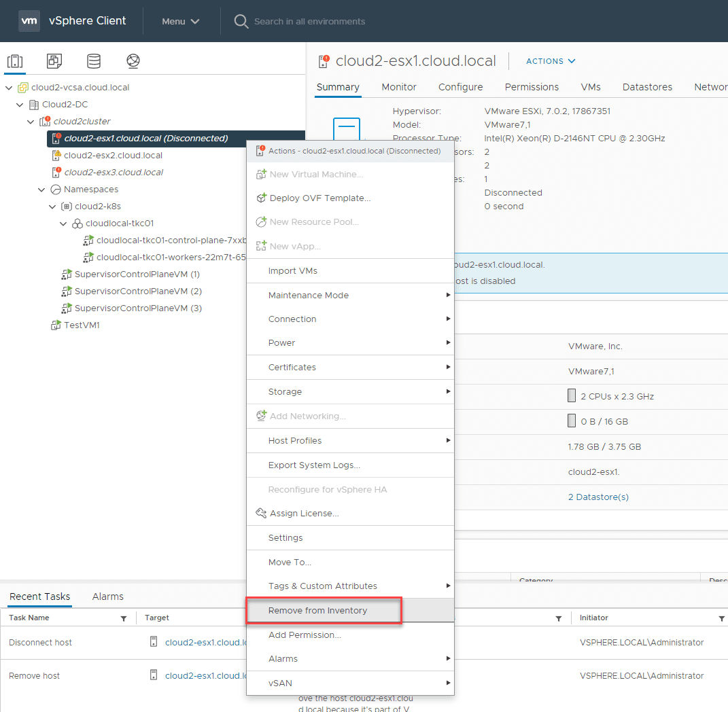Click the search magnifier icon in header
This screenshot has width=728, height=712.
pyautogui.click(x=241, y=21)
